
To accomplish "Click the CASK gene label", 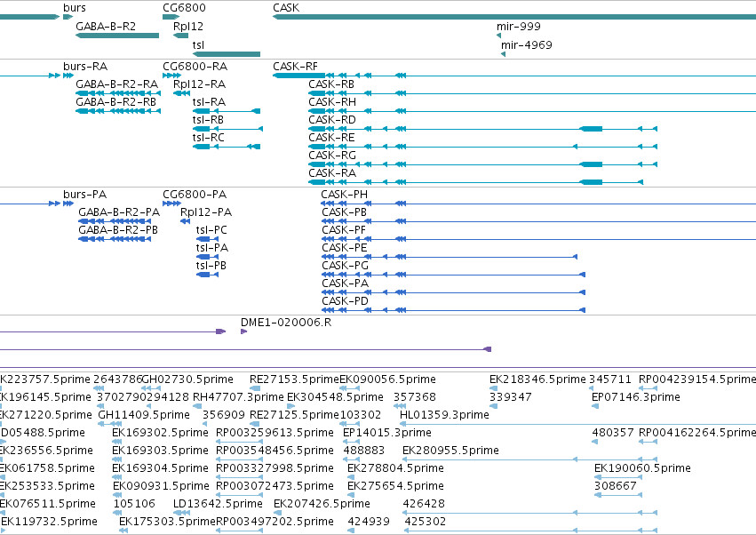I will click(x=286, y=8).
